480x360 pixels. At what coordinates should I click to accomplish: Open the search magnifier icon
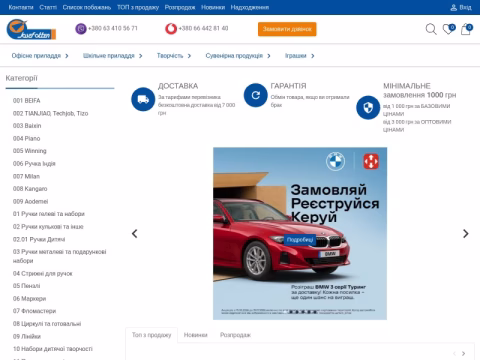pos(431,29)
